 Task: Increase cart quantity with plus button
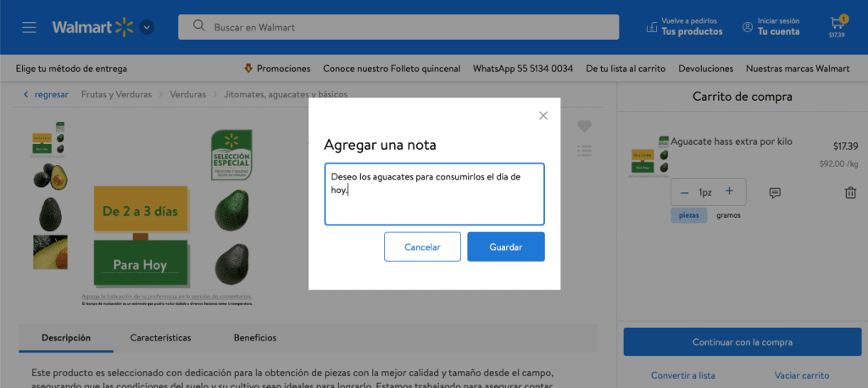[x=730, y=191]
